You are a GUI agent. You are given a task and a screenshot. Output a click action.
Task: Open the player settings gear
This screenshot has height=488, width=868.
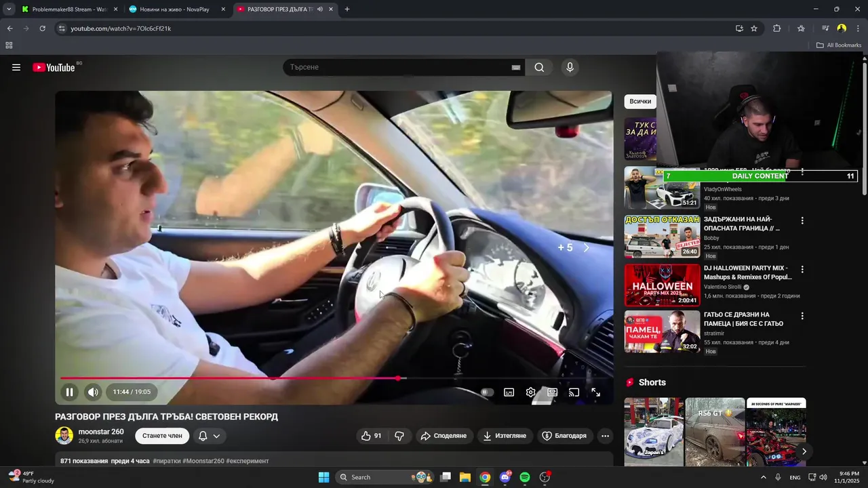pyautogui.click(x=531, y=392)
